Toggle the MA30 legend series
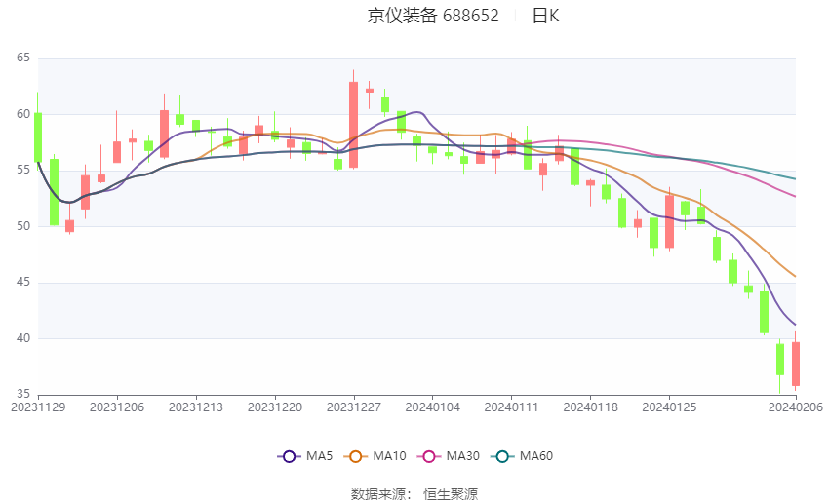Screen dimensions: 829x504 [x=449, y=456]
